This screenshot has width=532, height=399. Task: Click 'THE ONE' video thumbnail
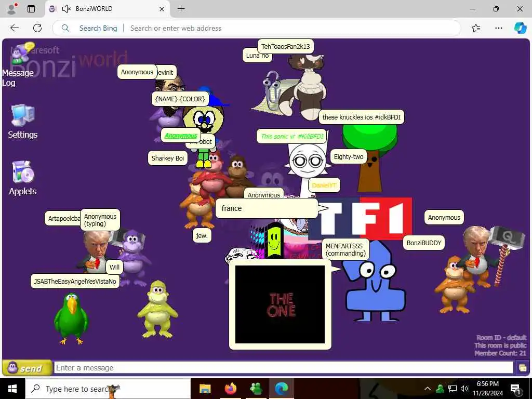280,304
